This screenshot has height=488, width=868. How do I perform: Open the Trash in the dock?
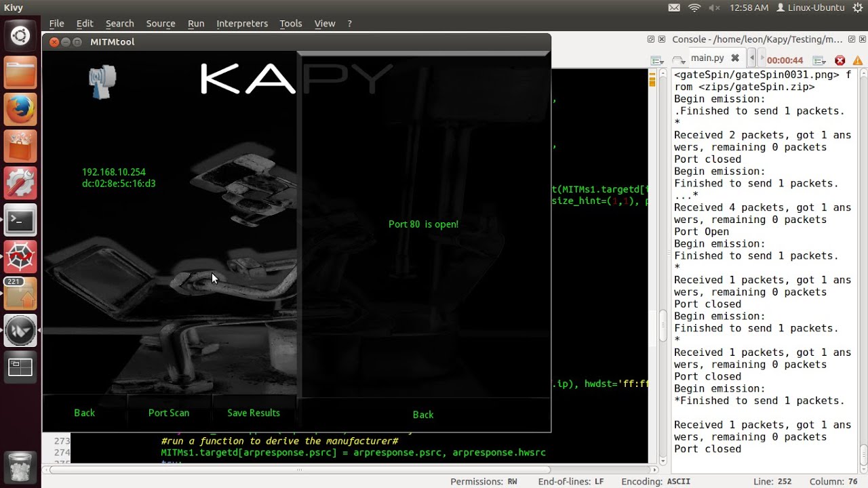coord(20,467)
